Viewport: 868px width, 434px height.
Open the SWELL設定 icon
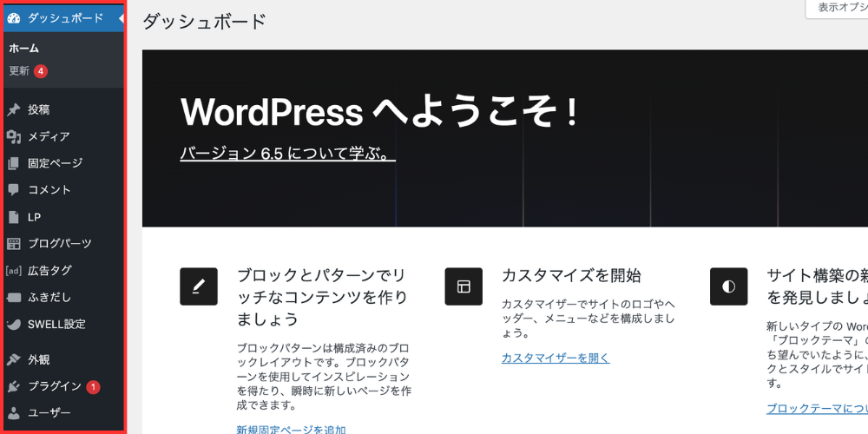tap(14, 325)
